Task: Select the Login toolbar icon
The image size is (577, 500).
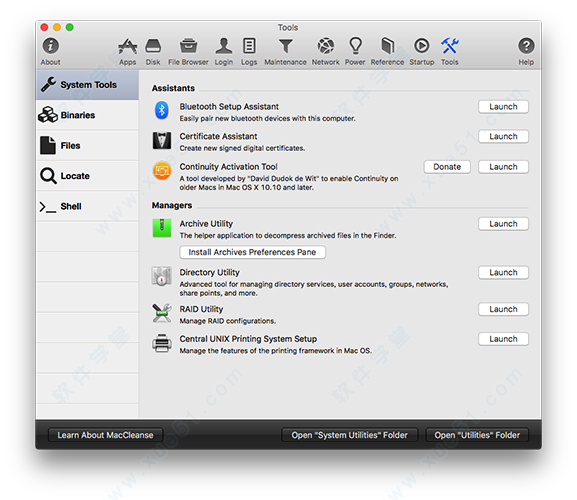Action: pos(224,46)
